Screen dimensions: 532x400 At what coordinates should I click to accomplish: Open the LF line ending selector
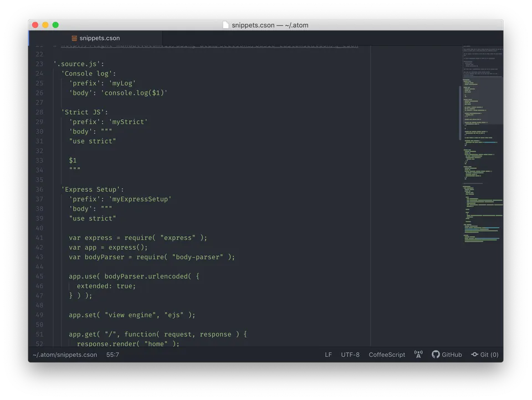329,355
